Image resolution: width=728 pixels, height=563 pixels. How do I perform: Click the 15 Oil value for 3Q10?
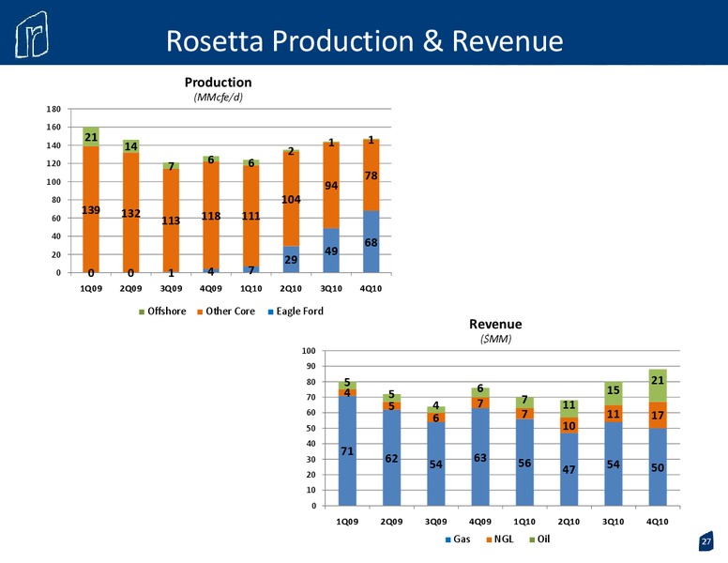(x=614, y=390)
